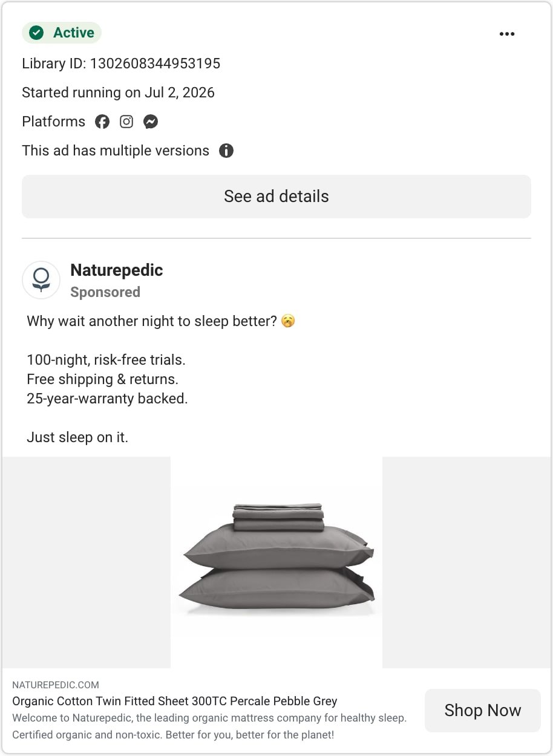This screenshot has width=553, height=756.
Task: Click the Instagram platform icon
Action: 126,122
